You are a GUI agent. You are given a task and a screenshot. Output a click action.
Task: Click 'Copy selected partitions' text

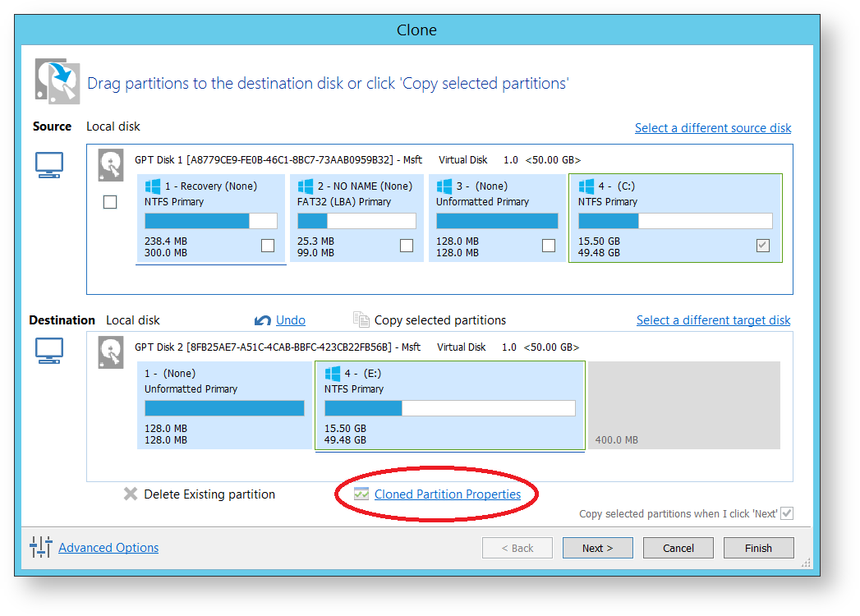[x=440, y=320]
